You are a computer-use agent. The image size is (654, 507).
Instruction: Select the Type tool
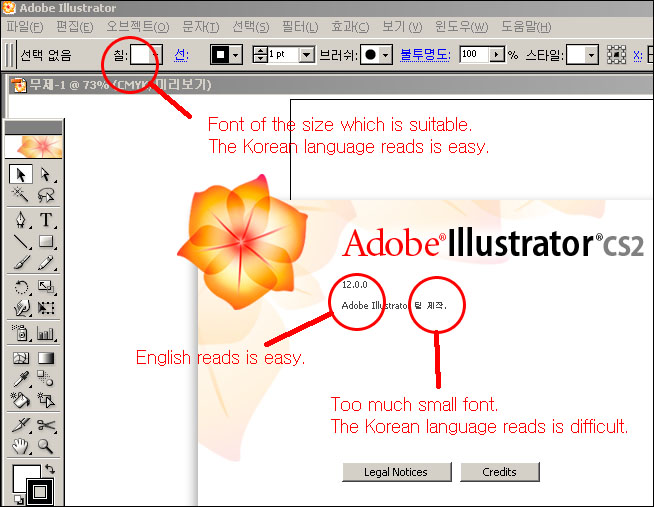[x=46, y=220]
